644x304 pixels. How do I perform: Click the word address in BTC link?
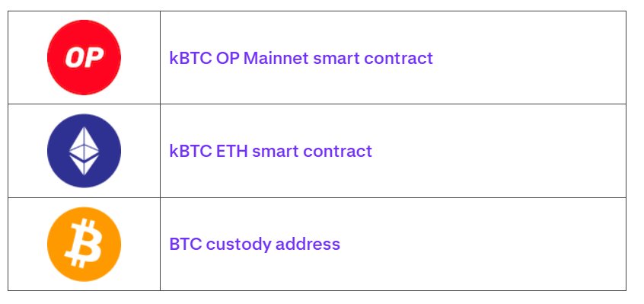[x=308, y=244]
